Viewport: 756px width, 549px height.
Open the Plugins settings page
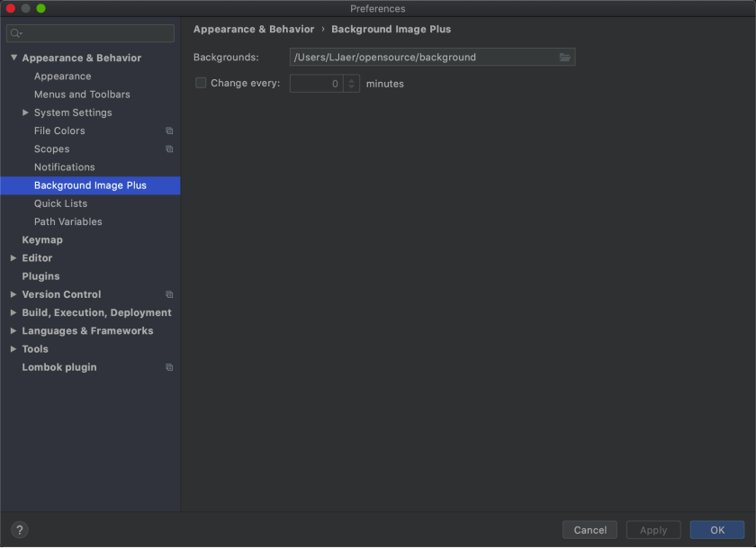[41, 276]
